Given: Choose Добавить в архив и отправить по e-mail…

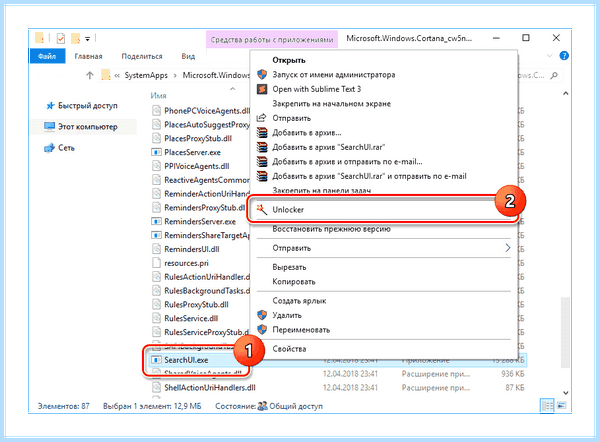Looking at the screenshot, I should (347, 161).
